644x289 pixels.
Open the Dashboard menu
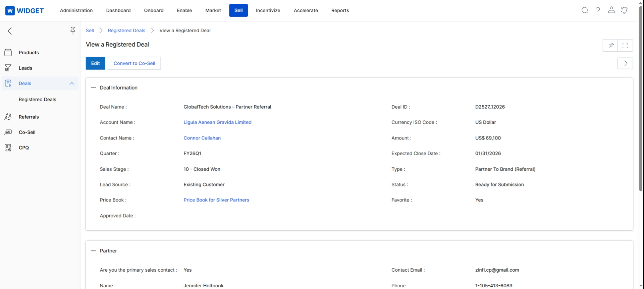pos(118,10)
